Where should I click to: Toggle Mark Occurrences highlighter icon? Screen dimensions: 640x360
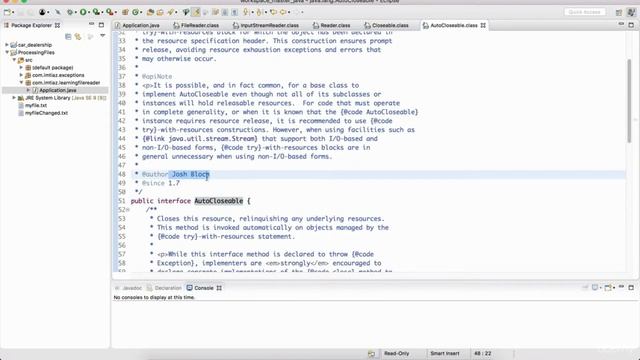196,12
